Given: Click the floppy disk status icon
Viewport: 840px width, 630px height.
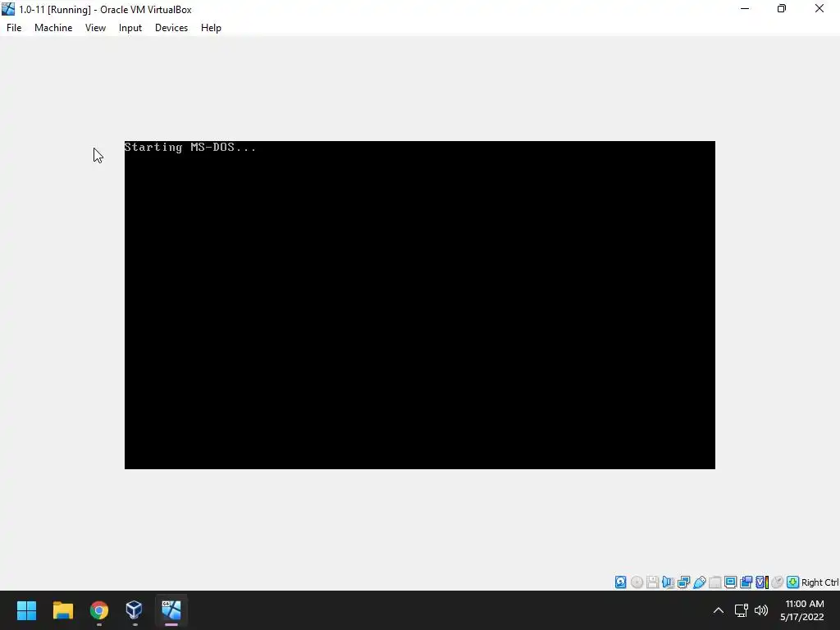Looking at the screenshot, I should pos(652,582).
